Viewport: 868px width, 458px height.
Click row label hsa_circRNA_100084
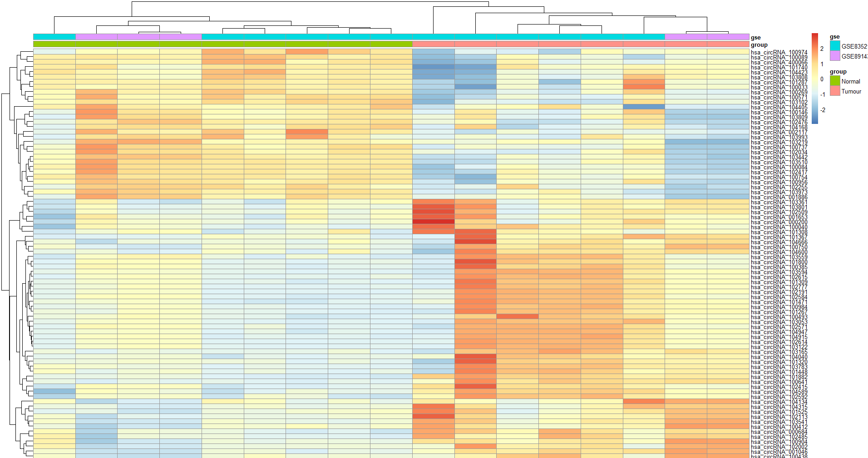tap(779, 167)
